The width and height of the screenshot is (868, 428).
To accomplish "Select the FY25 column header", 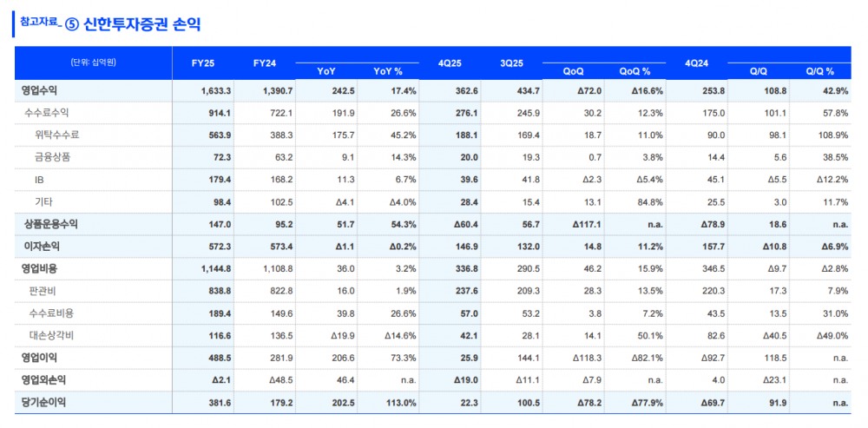I will coord(202,63).
